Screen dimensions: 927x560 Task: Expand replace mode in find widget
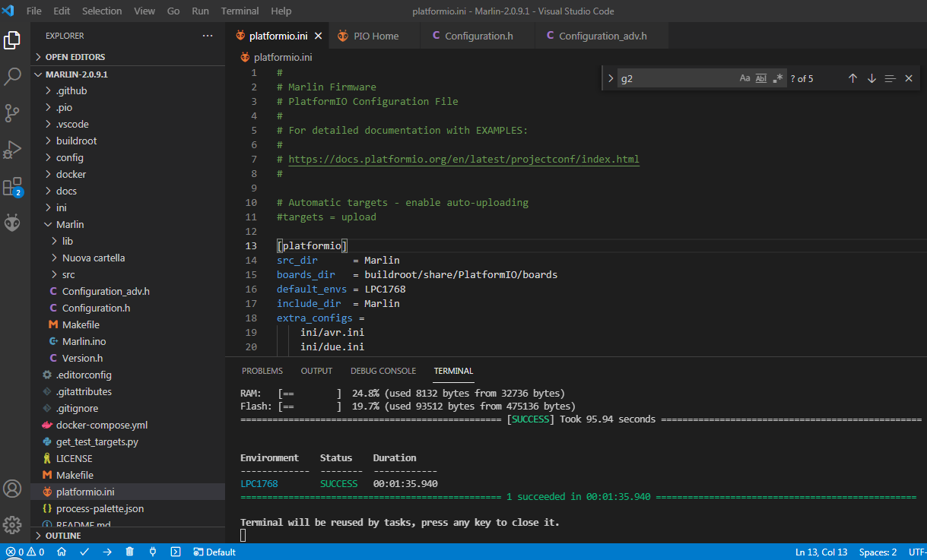coord(610,78)
